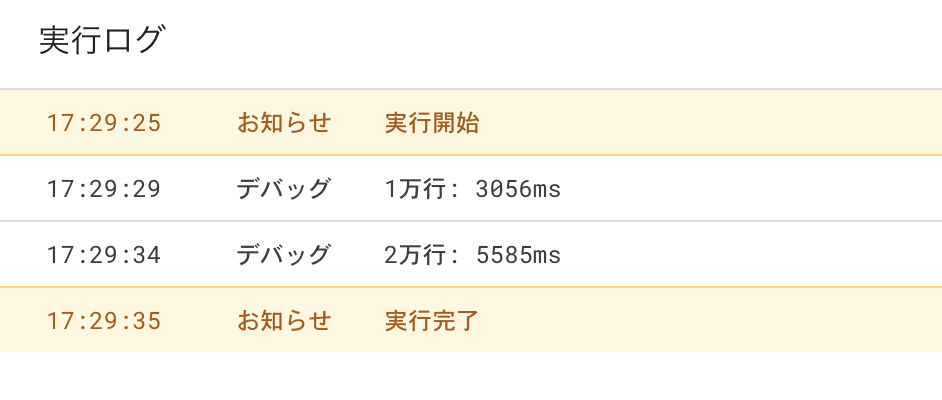942x400 pixels.
Task: Select the first デバッグ label
Action: [284, 189]
